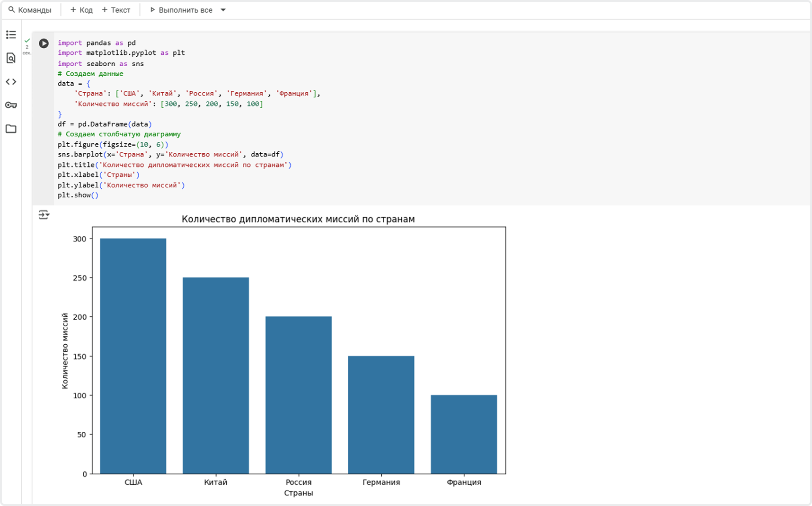Viewport: 812px width, 506px height.
Task: Click the code 'df = pd.DataFrame(data)'
Action: tap(105, 124)
